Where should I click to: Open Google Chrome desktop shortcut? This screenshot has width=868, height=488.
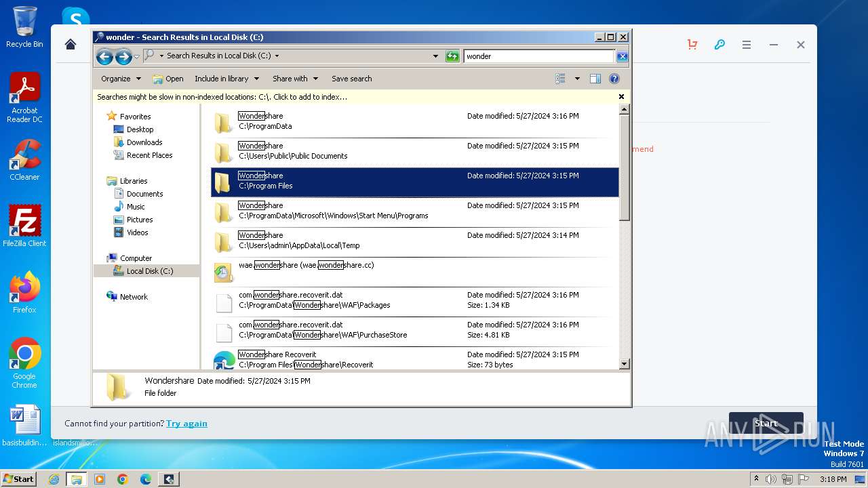pyautogui.click(x=24, y=363)
